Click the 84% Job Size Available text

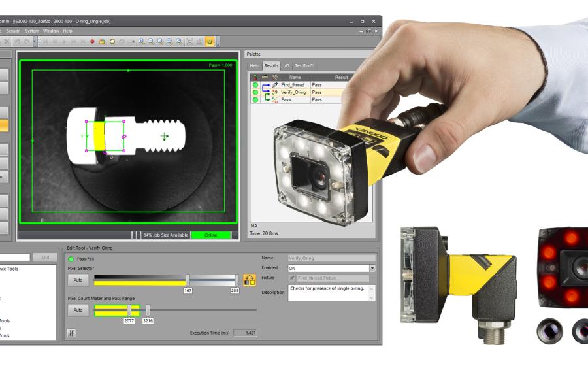pyautogui.click(x=166, y=235)
